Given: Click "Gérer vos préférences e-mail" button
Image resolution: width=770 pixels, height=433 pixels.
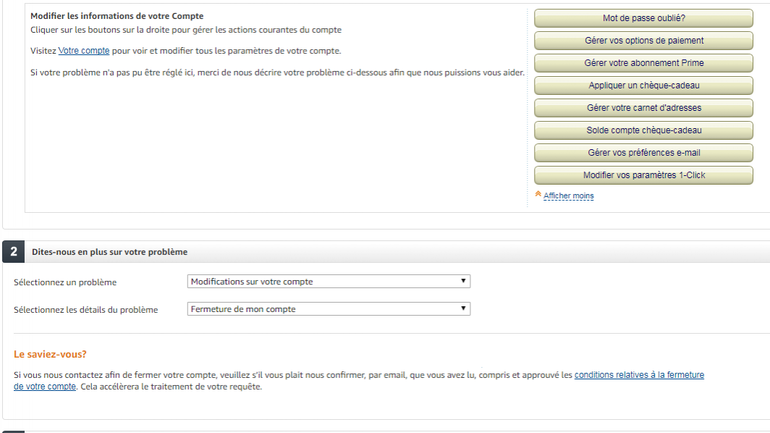Looking at the screenshot, I should pyautogui.click(x=643, y=152).
